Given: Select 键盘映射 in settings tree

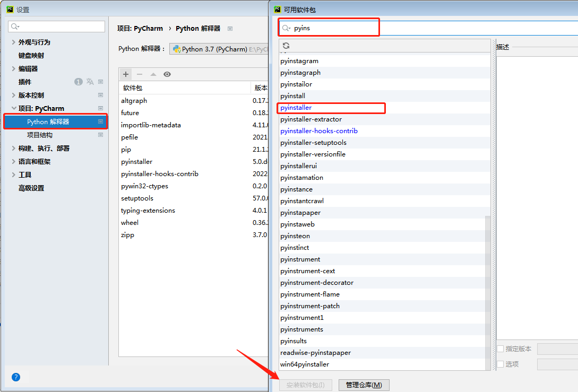Looking at the screenshot, I should tap(31, 55).
